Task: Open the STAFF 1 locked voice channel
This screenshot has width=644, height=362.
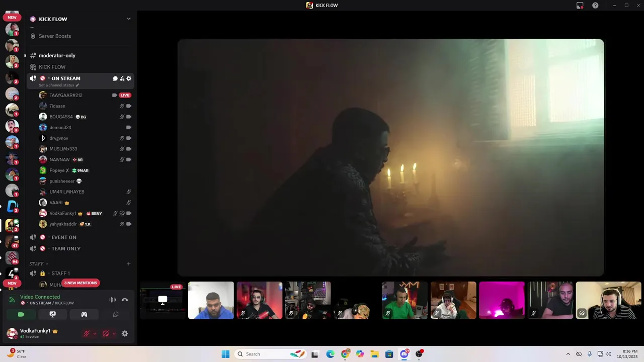Action: click(60, 274)
